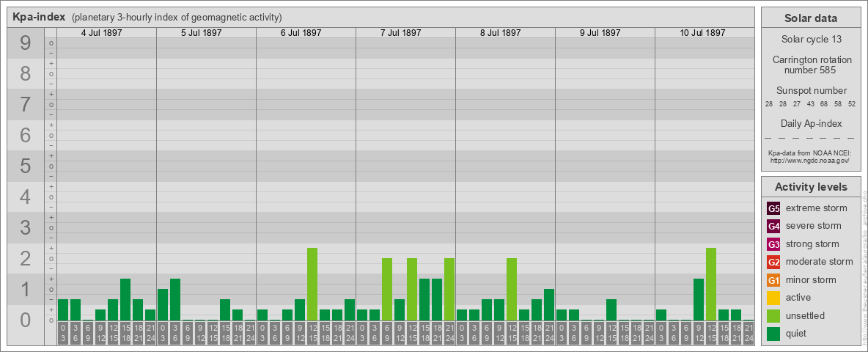Click the Kp scale number 2
The height and width of the screenshot is (352, 868).
pyautogui.click(x=26, y=258)
